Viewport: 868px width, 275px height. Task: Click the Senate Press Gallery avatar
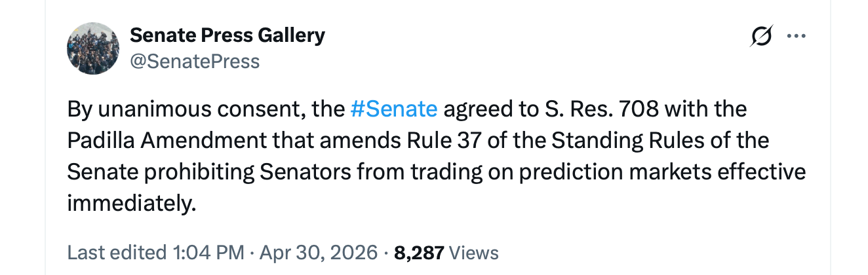pos(93,48)
